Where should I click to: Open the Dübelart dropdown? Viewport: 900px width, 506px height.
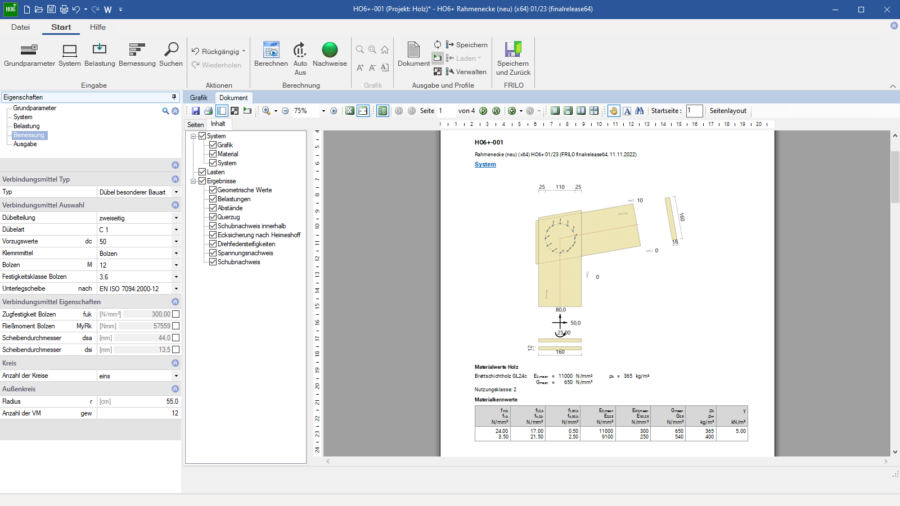(x=176, y=229)
